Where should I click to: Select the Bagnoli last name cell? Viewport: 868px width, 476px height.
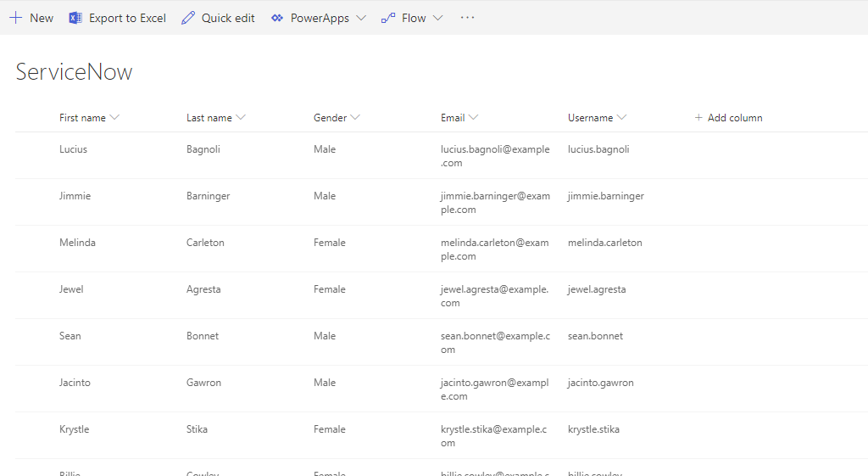[203, 149]
